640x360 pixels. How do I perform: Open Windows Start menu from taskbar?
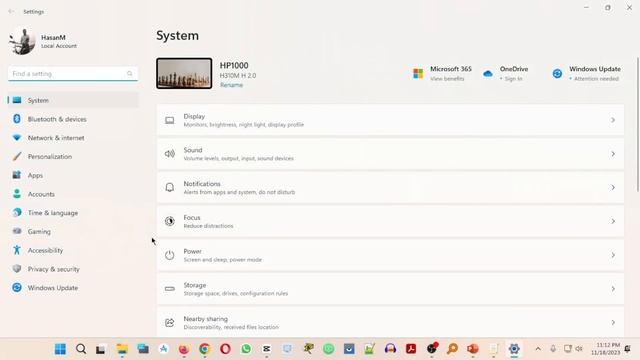(x=60, y=349)
